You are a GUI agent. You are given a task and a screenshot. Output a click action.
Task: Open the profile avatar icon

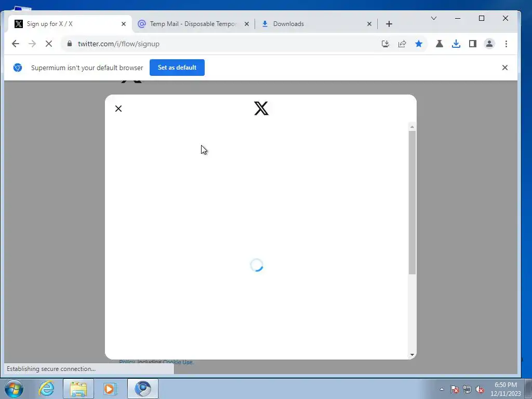pos(489,44)
